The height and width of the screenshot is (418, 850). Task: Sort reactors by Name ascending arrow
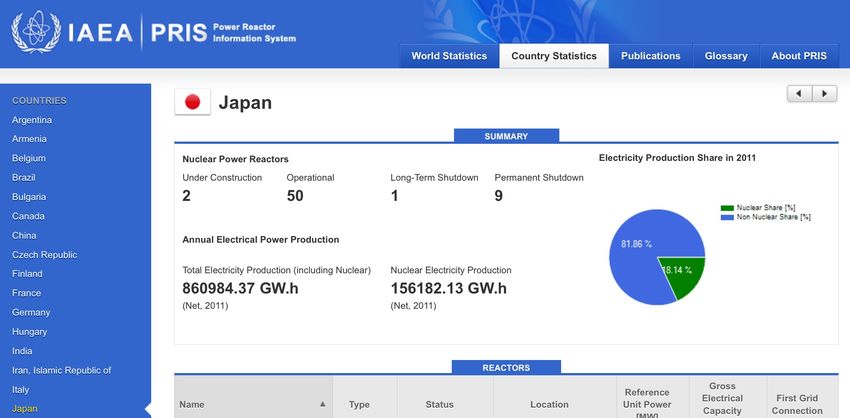[x=323, y=404]
